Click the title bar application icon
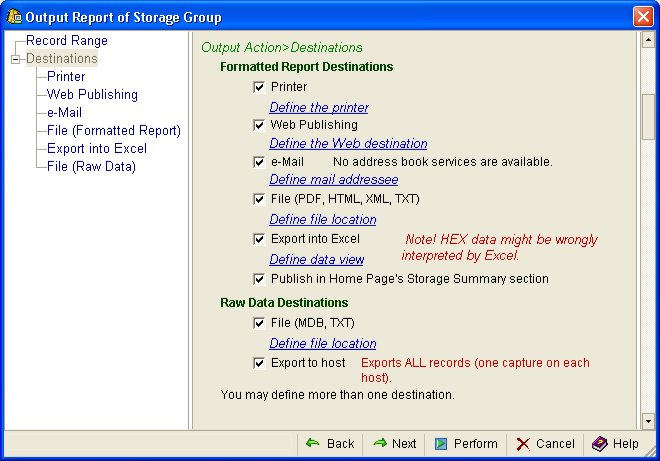This screenshot has width=660, height=461. click(x=14, y=16)
